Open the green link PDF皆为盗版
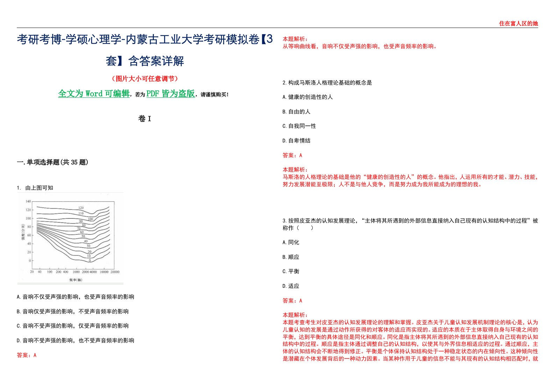 (x=171, y=94)
